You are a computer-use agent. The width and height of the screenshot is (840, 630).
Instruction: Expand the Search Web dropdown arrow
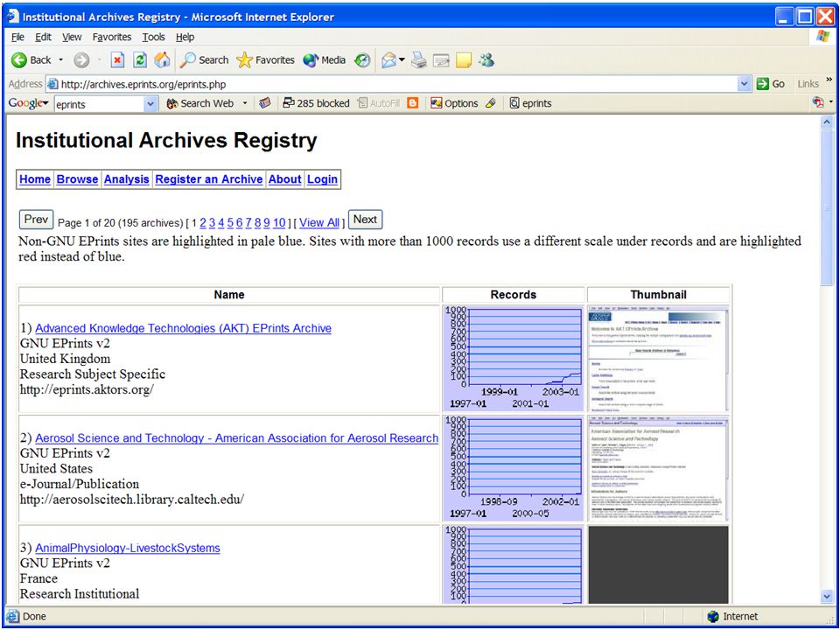pos(245,103)
